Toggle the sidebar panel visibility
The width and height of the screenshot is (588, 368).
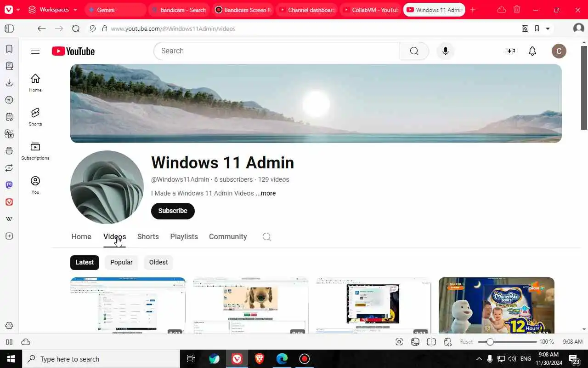[x=9, y=29]
